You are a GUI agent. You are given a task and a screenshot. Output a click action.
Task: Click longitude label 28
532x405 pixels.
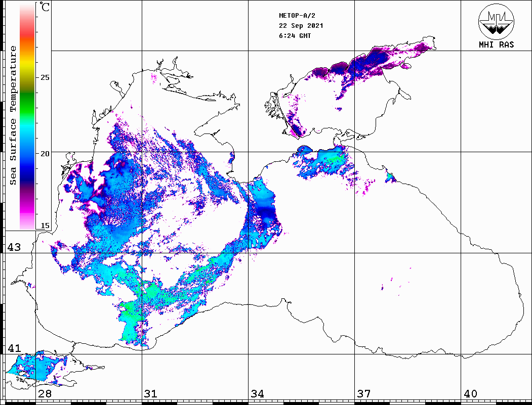point(45,393)
